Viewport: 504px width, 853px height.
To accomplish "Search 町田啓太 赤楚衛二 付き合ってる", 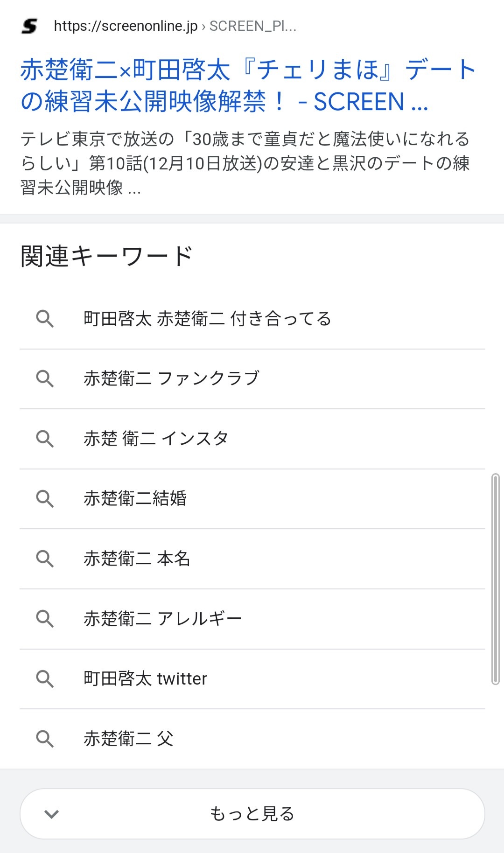I will (x=252, y=319).
